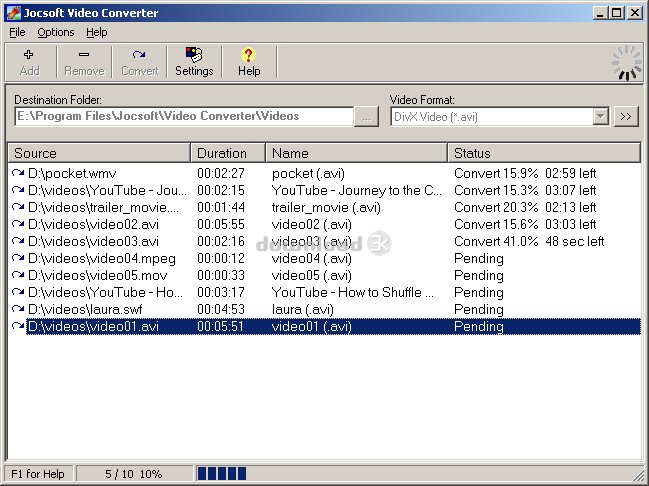Open the File menu
Viewport: 649px width, 486px height.
click(x=17, y=32)
